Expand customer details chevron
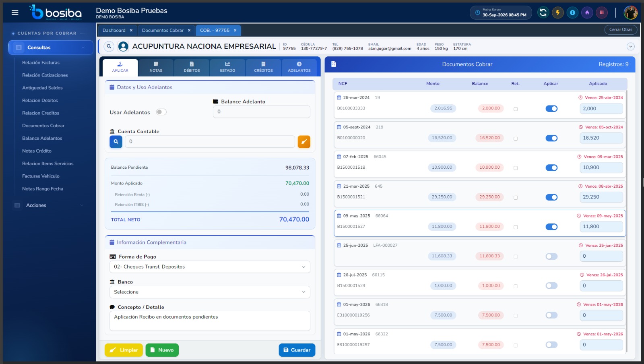Screen dimensions: 644x364 (631, 47)
